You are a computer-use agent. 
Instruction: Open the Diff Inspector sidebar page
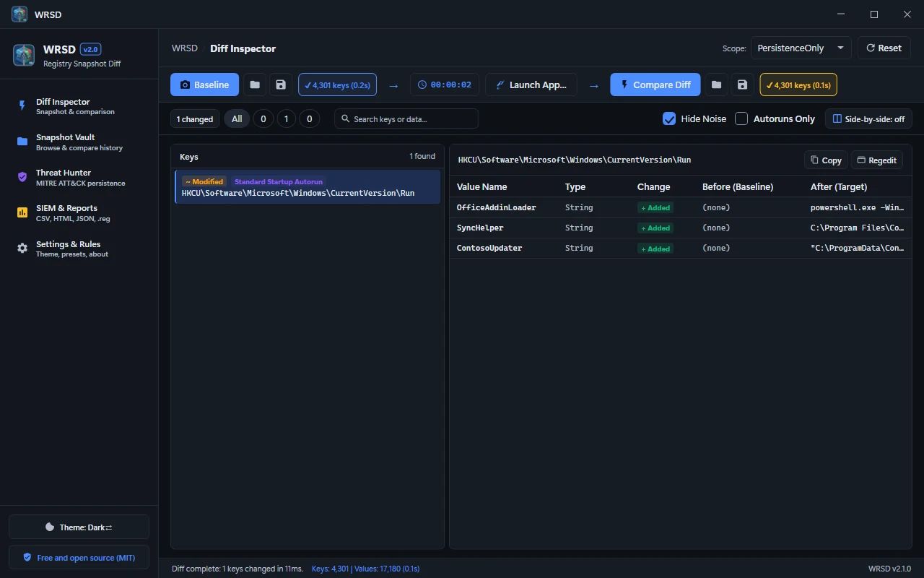79,106
